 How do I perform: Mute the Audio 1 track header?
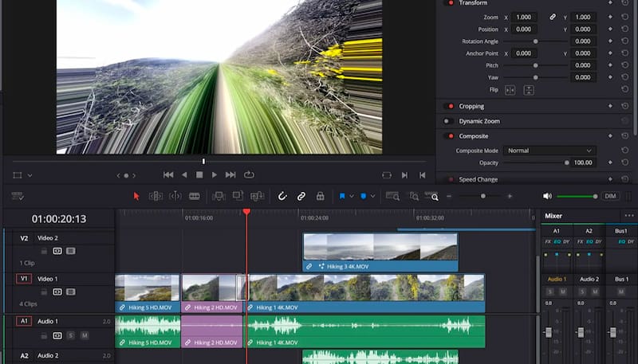tap(85, 335)
